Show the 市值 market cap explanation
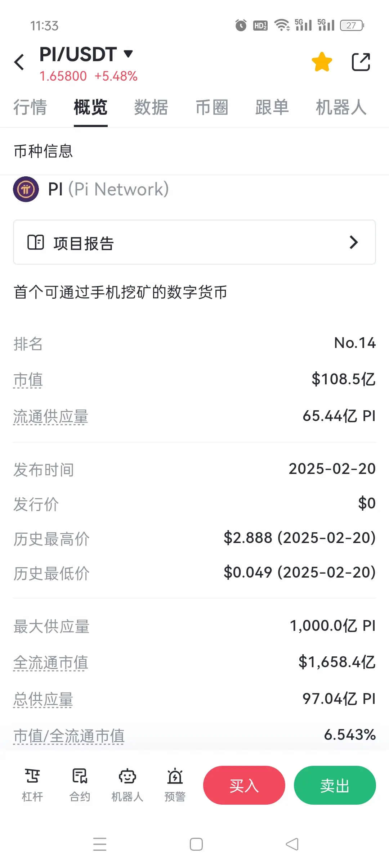Viewport: 389px width, 868px height. click(x=28, y=380)
